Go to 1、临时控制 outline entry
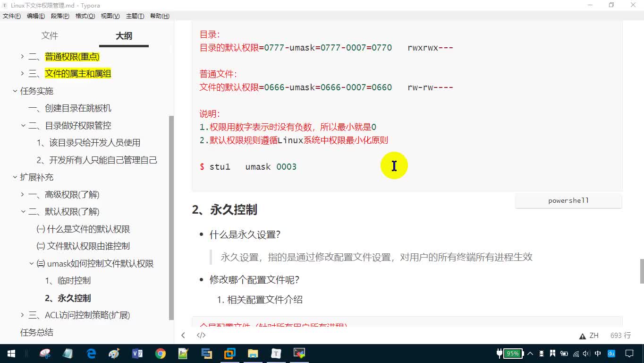Image resolution: width=644 pixels, height=363 pixels. pyautogui.click(x=68, y=281)
